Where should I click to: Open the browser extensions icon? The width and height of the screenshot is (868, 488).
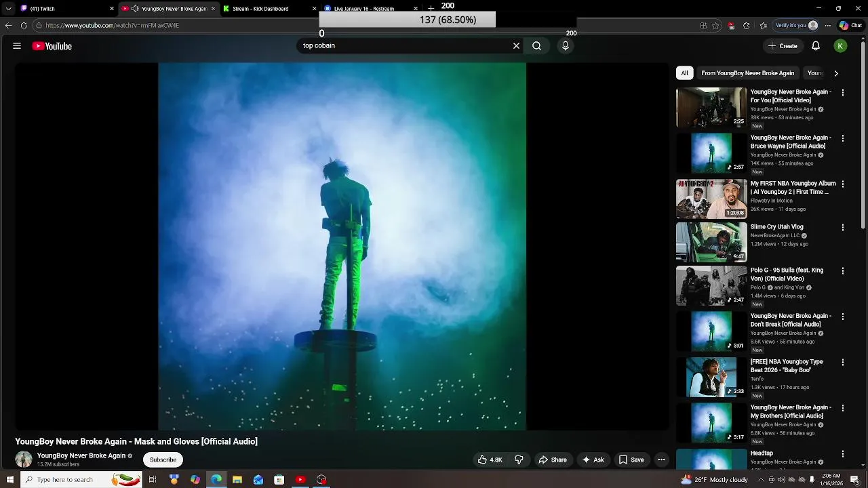point(747,26)
